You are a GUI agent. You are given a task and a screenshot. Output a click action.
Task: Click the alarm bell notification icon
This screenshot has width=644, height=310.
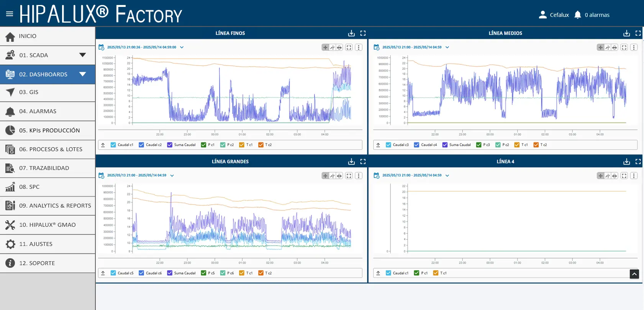[578, 15]
